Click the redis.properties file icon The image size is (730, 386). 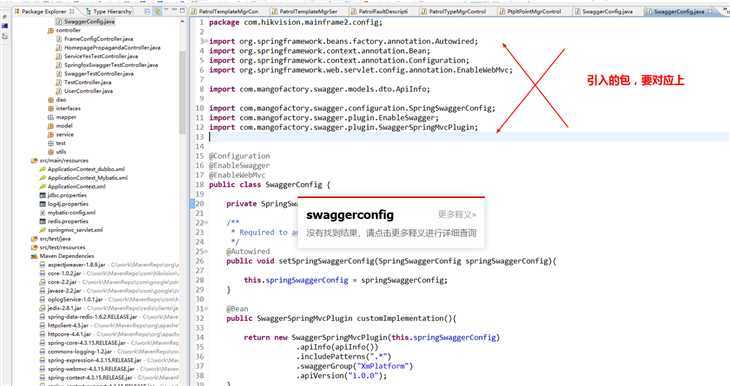click(x=43, y=222)
